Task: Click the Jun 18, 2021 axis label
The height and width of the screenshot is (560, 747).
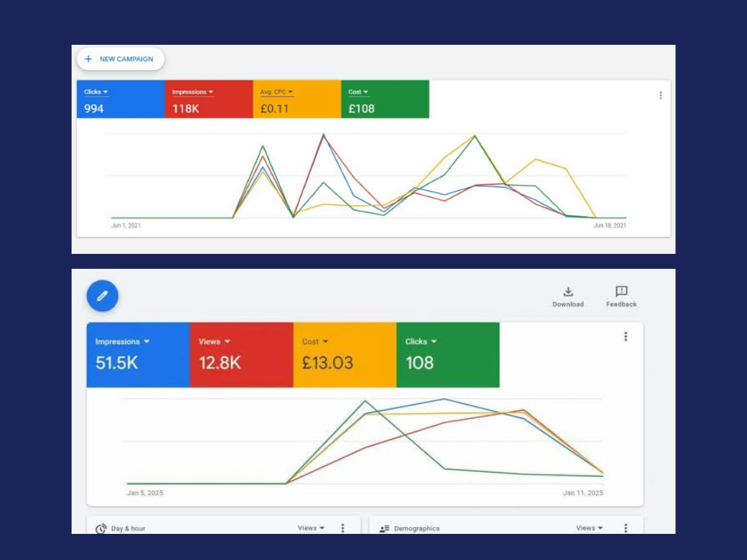Action: click(610, 225)
